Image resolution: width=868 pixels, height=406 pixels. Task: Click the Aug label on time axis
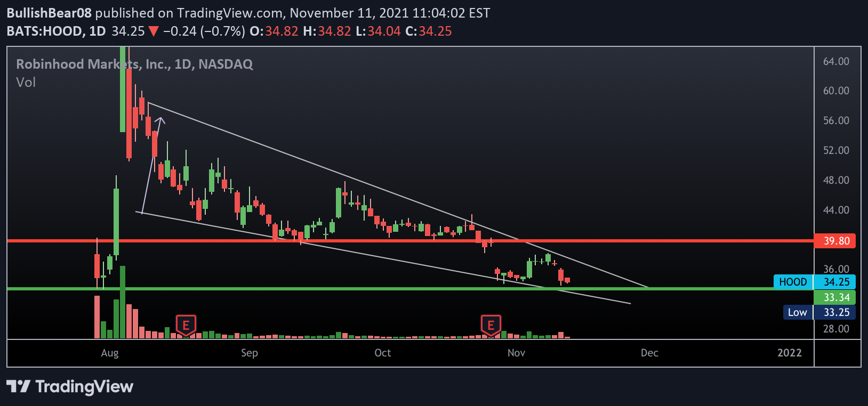[x=110, y=353]
